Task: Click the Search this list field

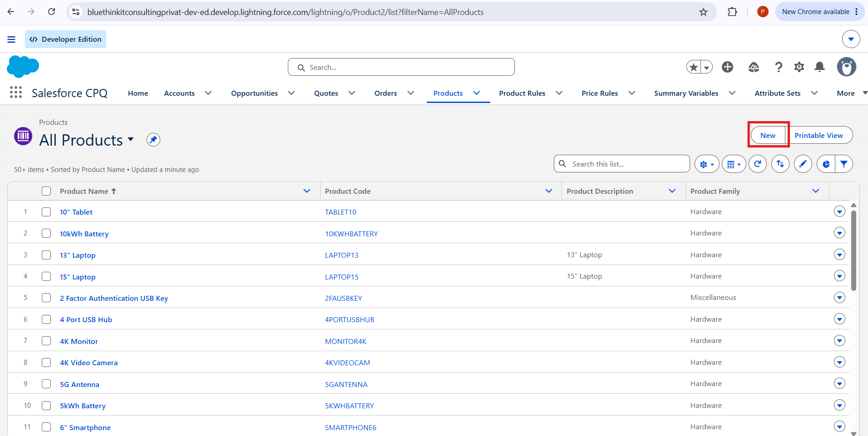Action: (x=621, y=164)
